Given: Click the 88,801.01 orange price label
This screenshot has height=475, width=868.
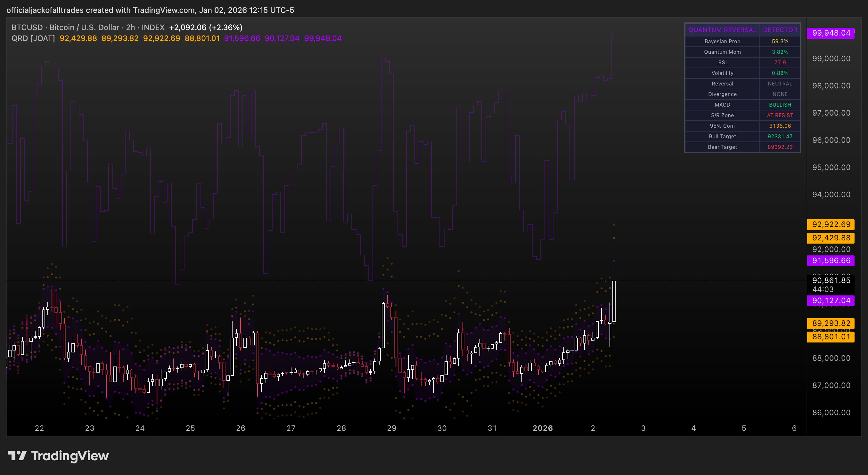Looking at the screenshot, I should (831, 337).
